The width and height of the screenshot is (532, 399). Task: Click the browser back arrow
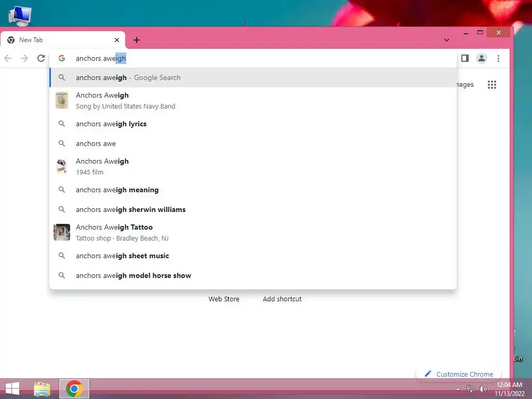point(8,58)
